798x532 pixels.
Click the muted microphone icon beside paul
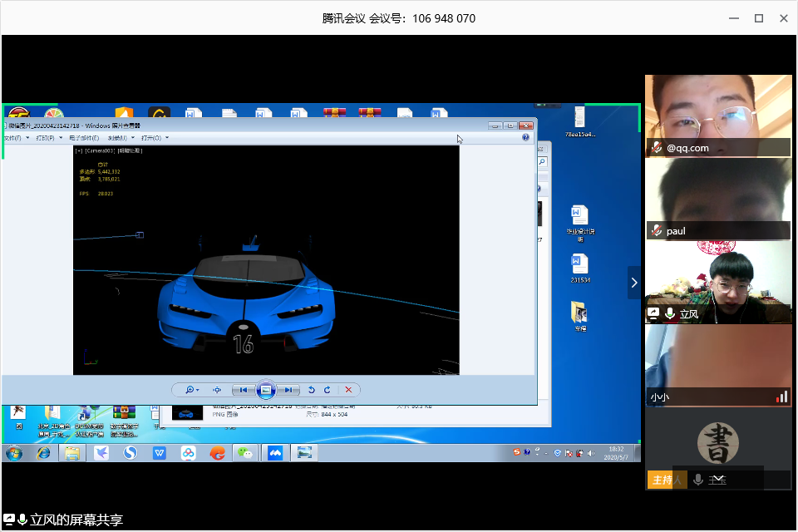click(x=656, y=231)
